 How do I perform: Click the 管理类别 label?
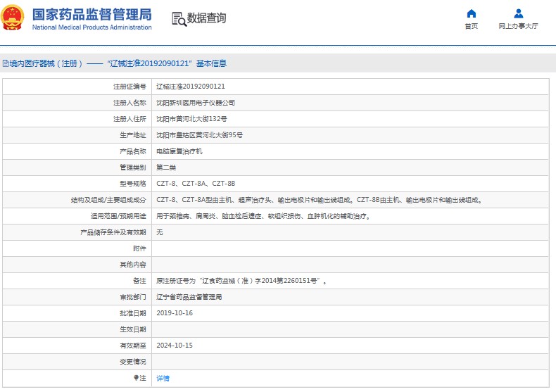(x=133, y=167)
